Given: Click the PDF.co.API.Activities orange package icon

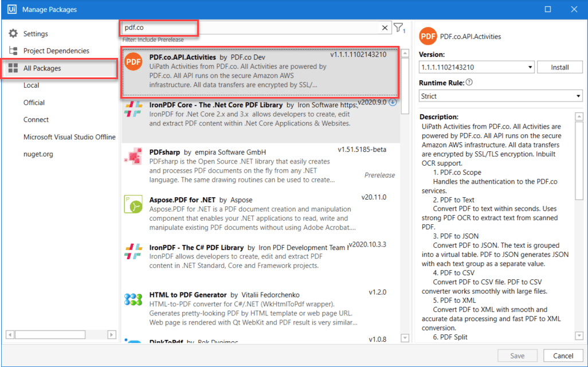Looking at the screenshot, I should tap(134, 62).
